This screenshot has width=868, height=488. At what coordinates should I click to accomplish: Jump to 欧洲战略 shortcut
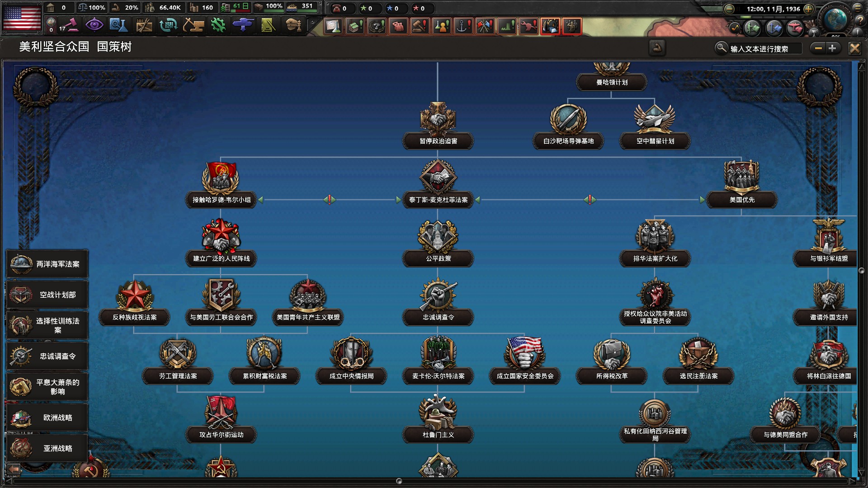(x=47, y=418)
